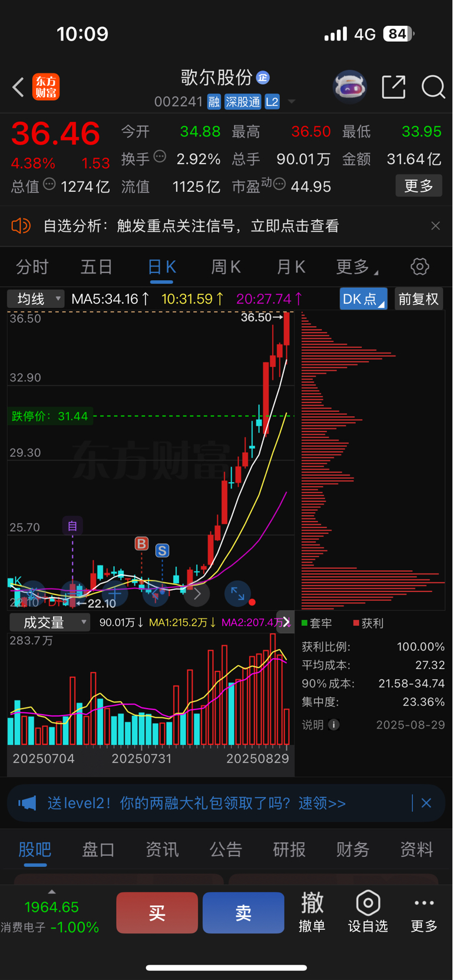Open the level2 gift banner link

point(197,803)
